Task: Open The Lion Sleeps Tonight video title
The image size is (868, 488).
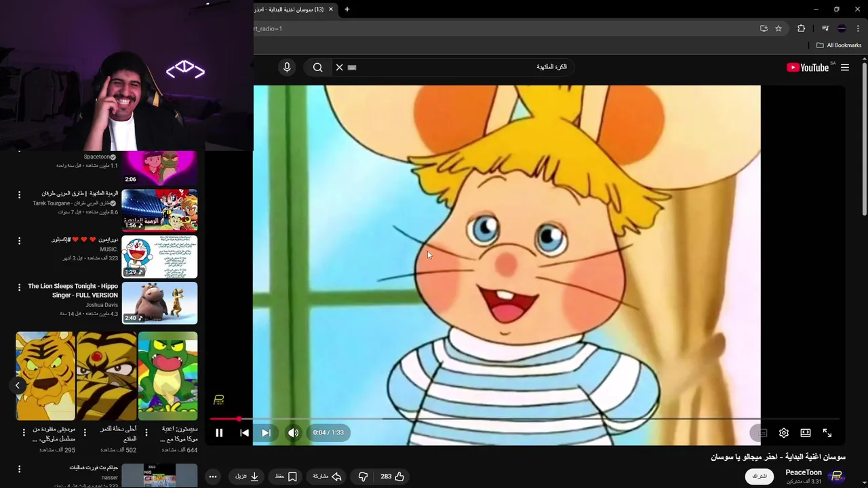Action: (x=73, y=291)
